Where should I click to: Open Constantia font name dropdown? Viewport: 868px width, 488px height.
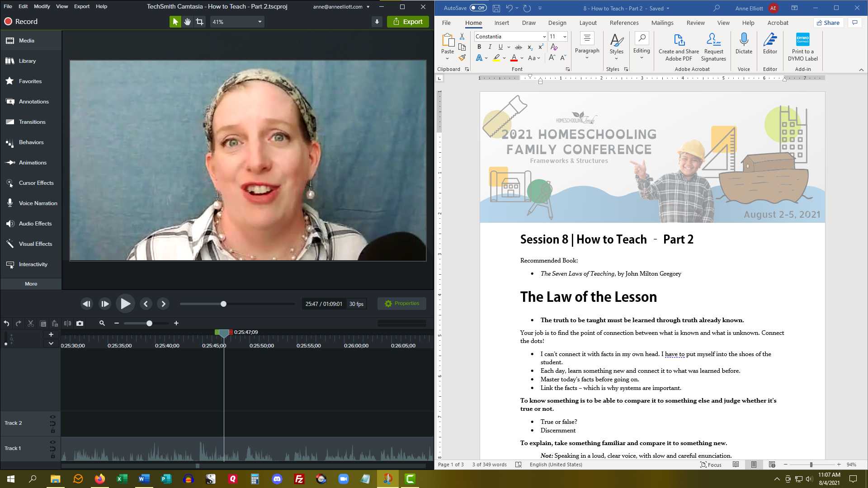click(x=544, y=37)
